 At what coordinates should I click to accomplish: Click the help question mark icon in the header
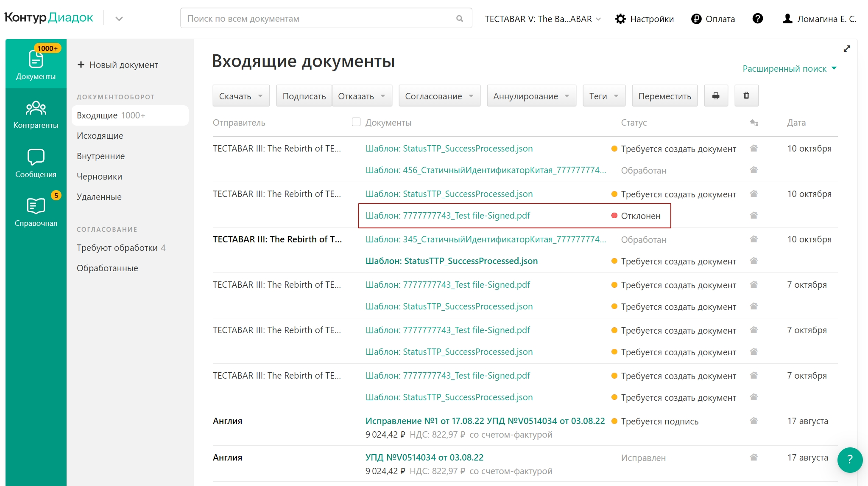coord(757,19)
